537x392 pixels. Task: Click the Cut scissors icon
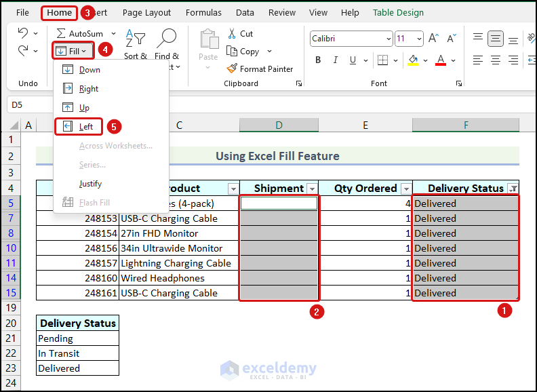[x=232, y=33]
